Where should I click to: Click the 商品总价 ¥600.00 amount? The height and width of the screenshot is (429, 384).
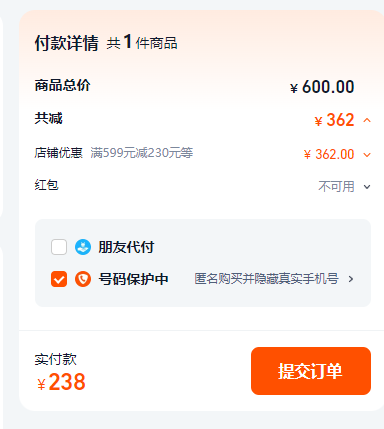[x=322, y=87]
